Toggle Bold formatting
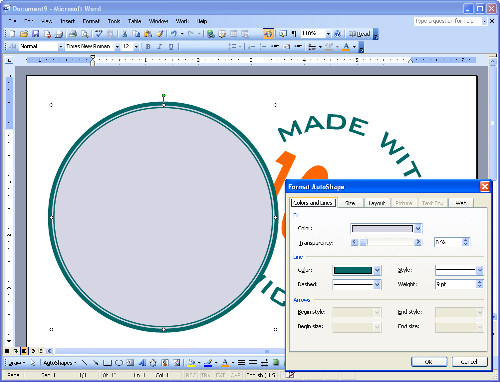This screenshot has height=382, width=500. click(148, 47)
